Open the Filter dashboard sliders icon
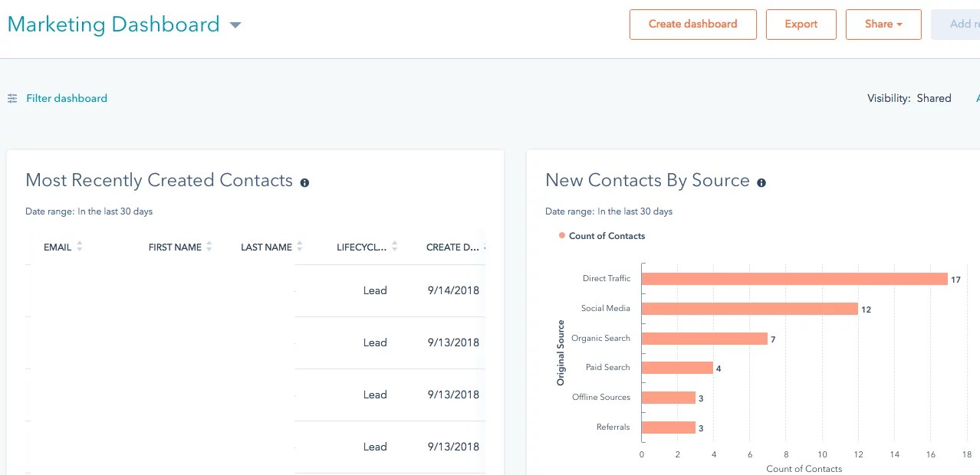980x475 pixels. pos(12,98)
